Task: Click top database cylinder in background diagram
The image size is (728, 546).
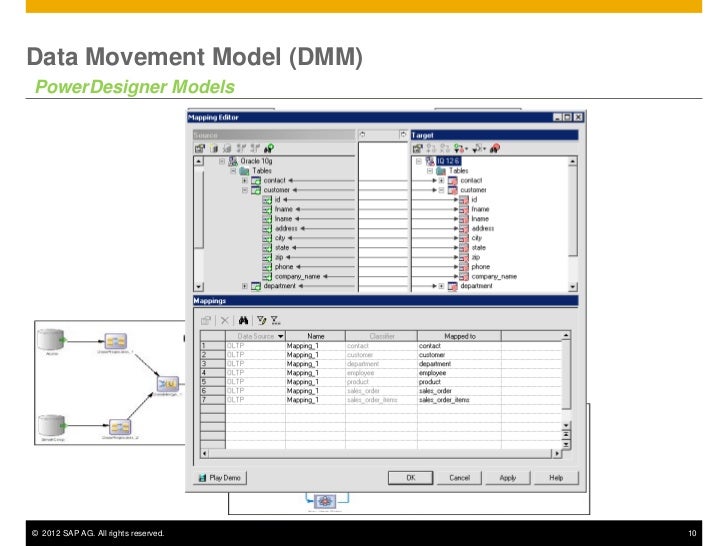Action: coord(52,339)
